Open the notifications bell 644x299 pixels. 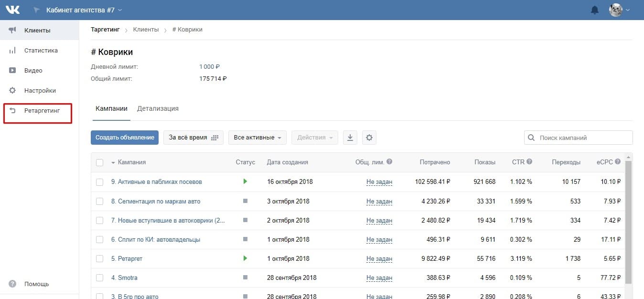coord(595,10)
